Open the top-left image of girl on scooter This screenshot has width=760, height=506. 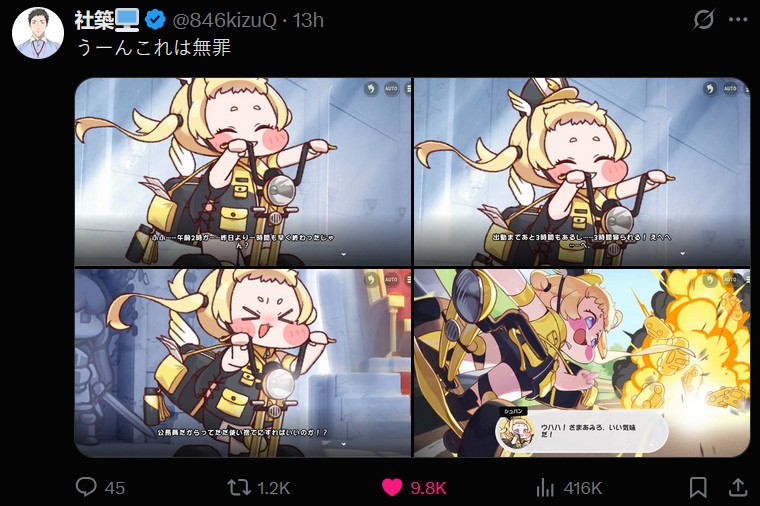tap(243, 172)
